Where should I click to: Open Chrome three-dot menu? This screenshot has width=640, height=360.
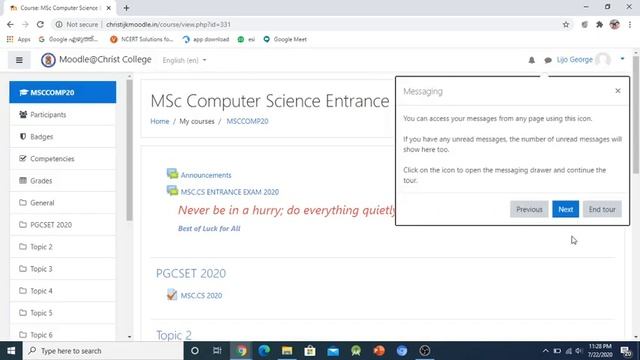point(630,24)
